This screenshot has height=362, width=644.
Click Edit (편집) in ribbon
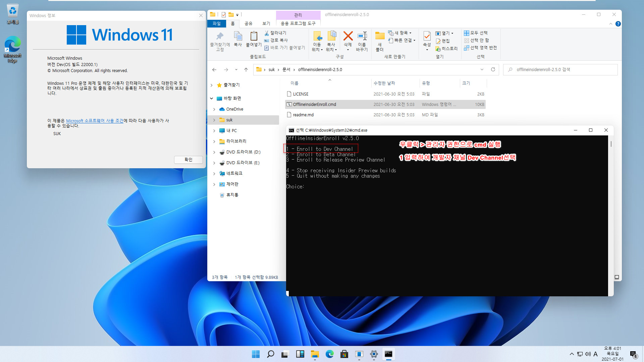click(x=443, y=41)
